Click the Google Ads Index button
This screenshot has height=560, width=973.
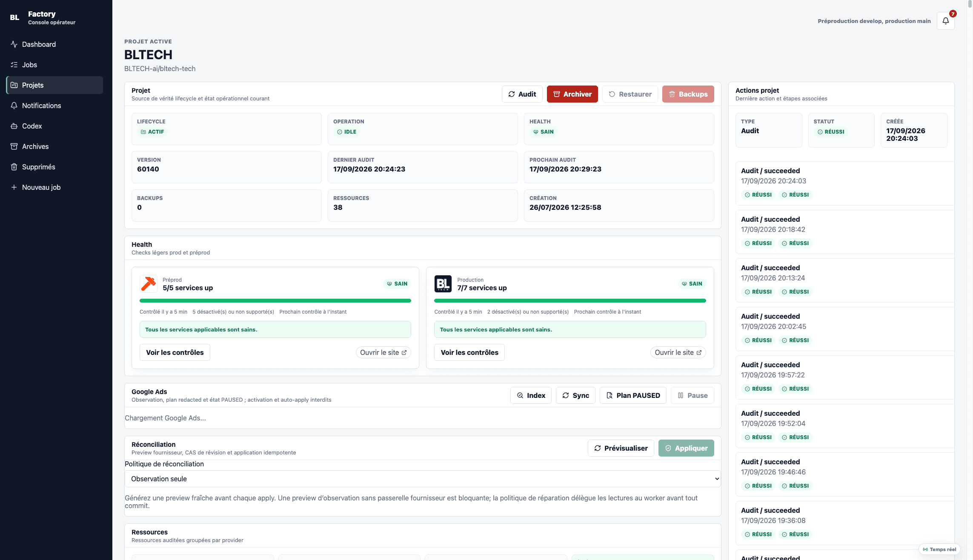coord(531,395)
